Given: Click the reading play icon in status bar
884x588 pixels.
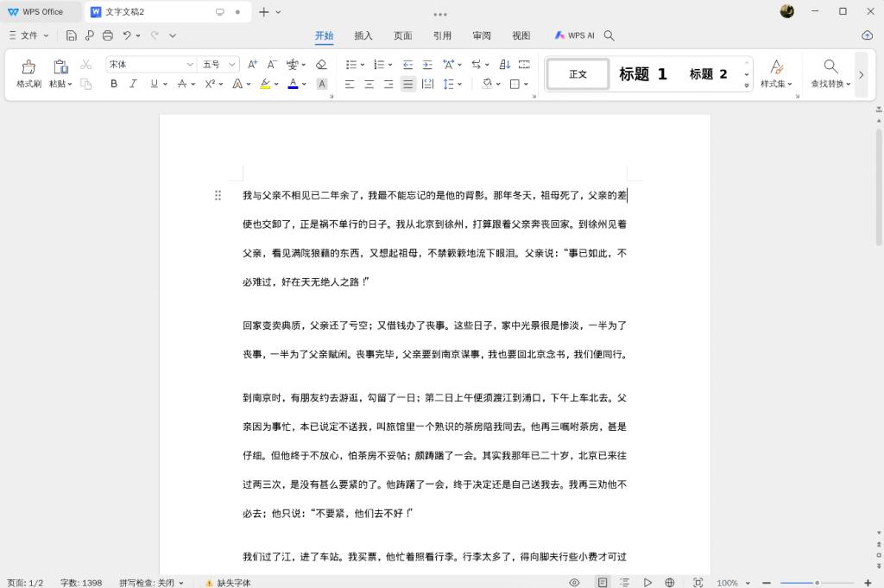Looking at the screenshot, I should pyautogui.click(x=647, y=582).
